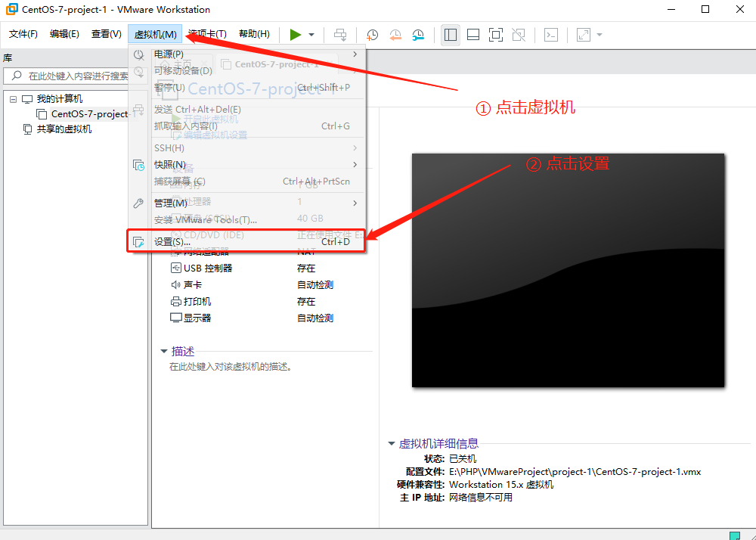Click the wrench icon beside 管理(M)
Viewport: 756px width, 540px height.
click(x=138, y=203)
